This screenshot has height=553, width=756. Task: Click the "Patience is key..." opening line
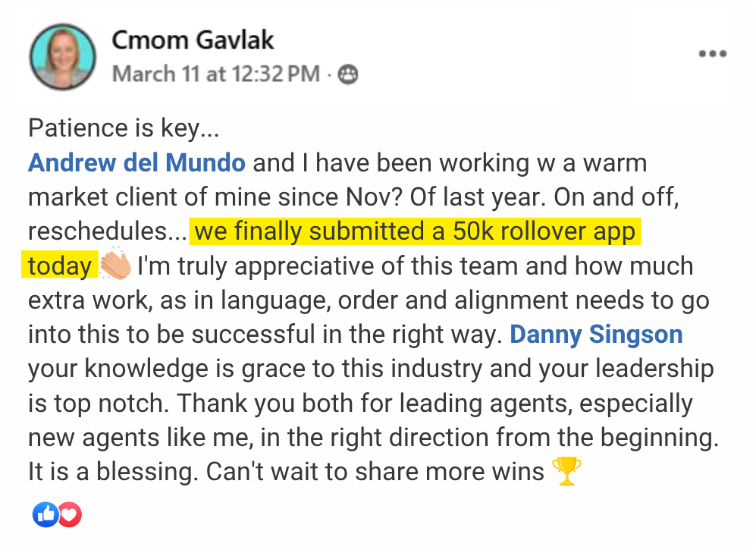coord(124,129)
